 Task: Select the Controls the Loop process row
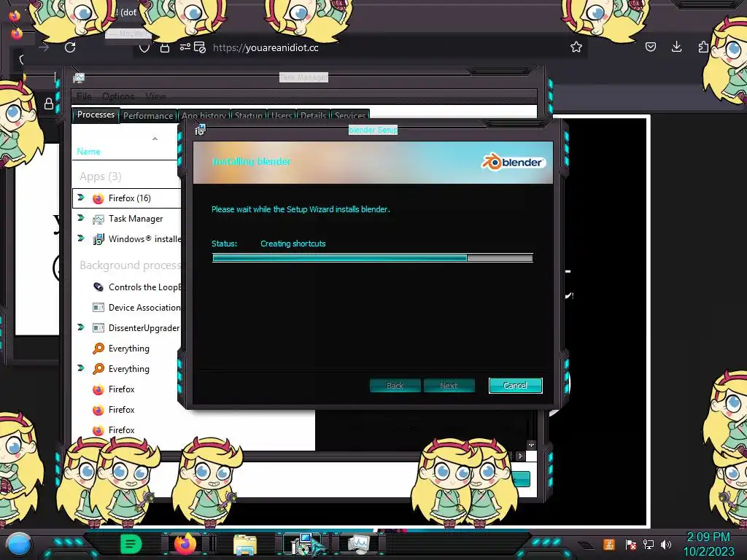(128, 287)
